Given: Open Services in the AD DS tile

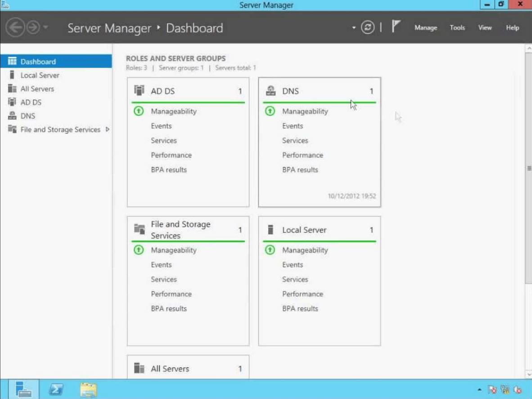Looking at the screenshot, I should coord(163,141).
